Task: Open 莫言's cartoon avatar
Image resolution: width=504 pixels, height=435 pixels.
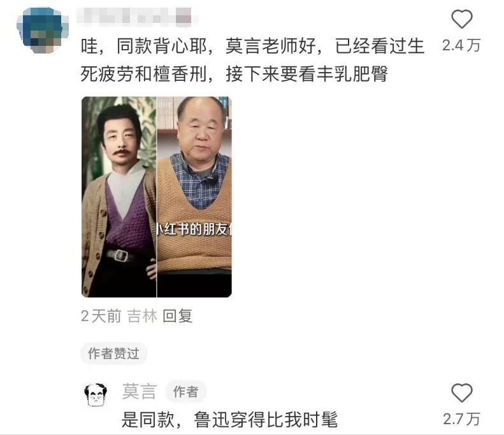Action: point(96,395)
